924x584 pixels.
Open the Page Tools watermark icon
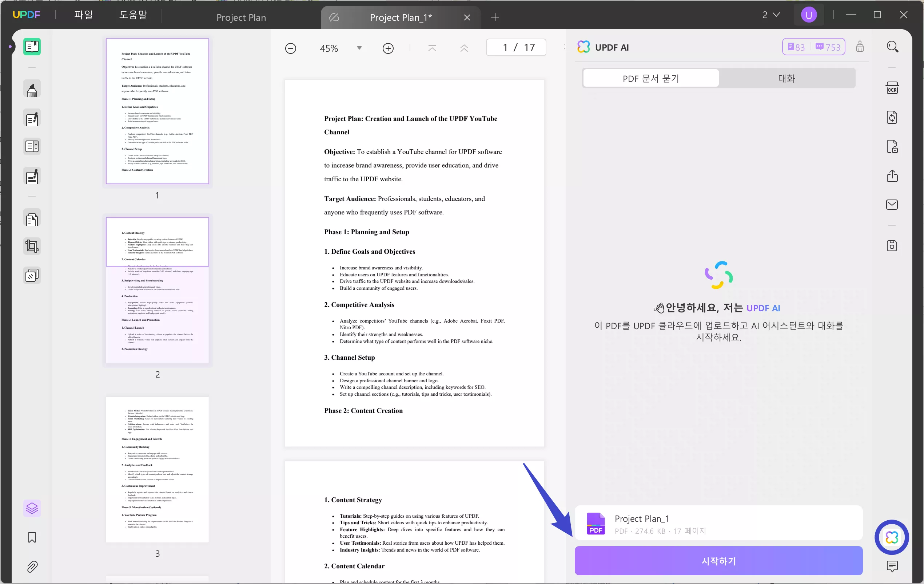(32, 276)
